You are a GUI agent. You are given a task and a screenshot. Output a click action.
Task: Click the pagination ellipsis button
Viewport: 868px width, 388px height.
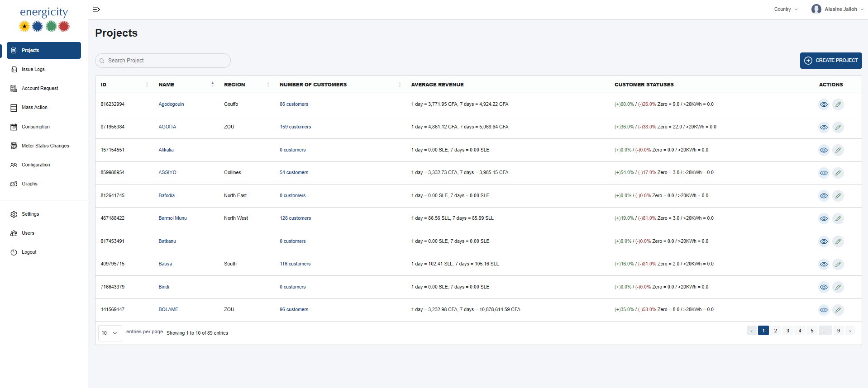tap(825, 331)
